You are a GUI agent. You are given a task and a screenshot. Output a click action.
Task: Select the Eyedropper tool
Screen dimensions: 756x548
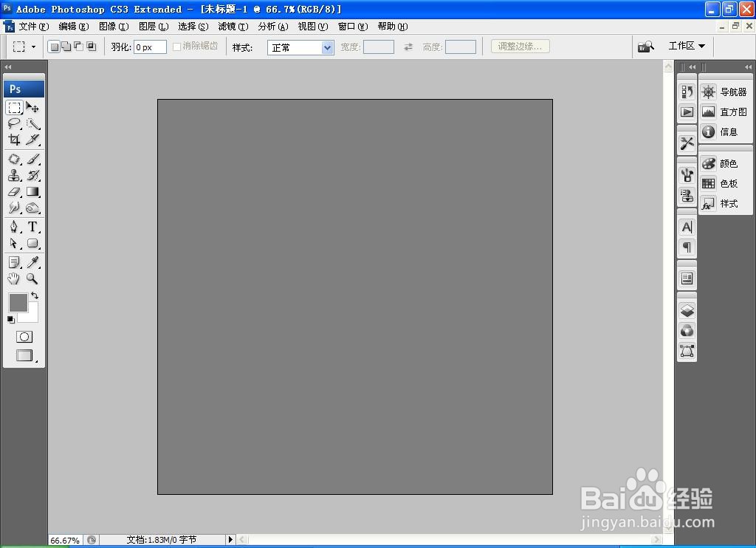click(32, 262)
